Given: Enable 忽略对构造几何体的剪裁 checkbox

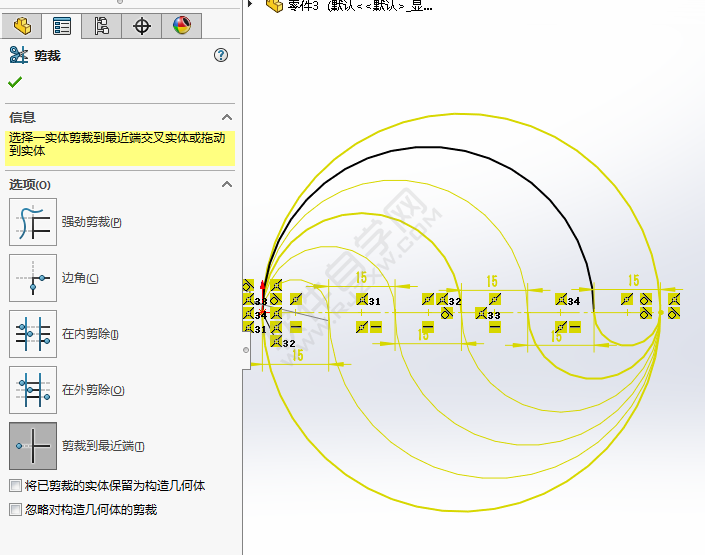Looking at the screenshot, I should pyautogui.click(x=15, y=510).
